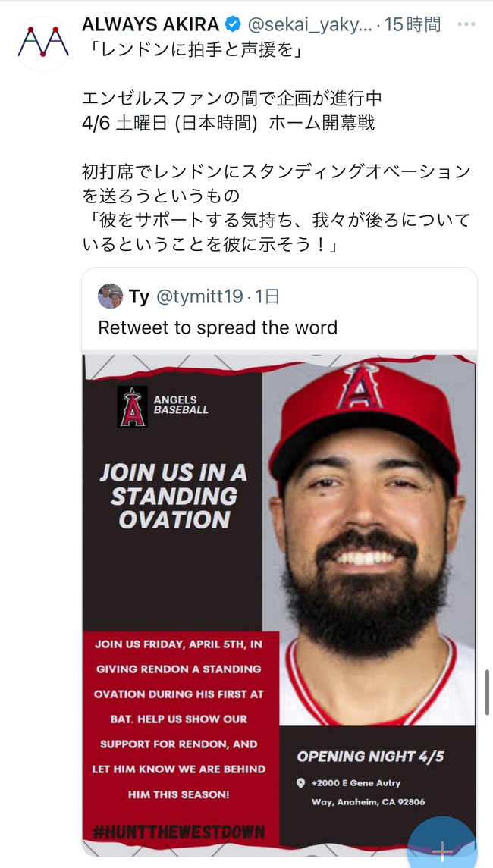Open the ALWAYS AKIRA profile avatar

(43, 44)
